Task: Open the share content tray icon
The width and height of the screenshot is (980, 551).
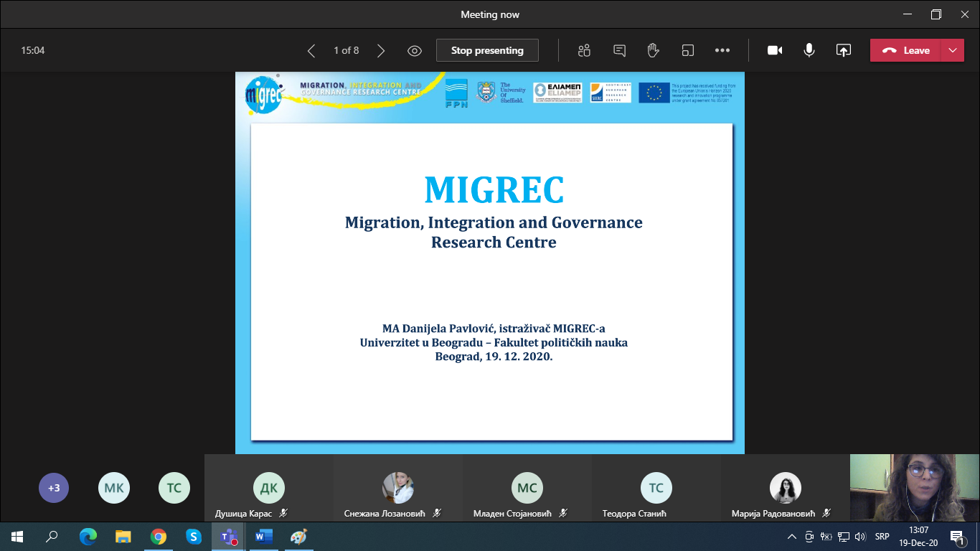Action: click(x=844, y=50)
